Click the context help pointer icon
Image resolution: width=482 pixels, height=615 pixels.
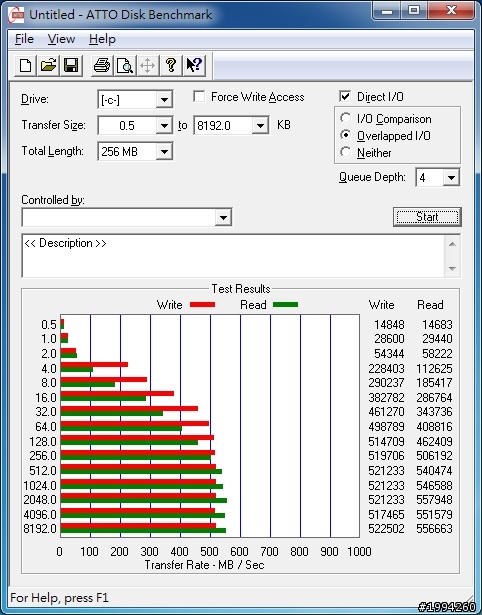point(194,65)
